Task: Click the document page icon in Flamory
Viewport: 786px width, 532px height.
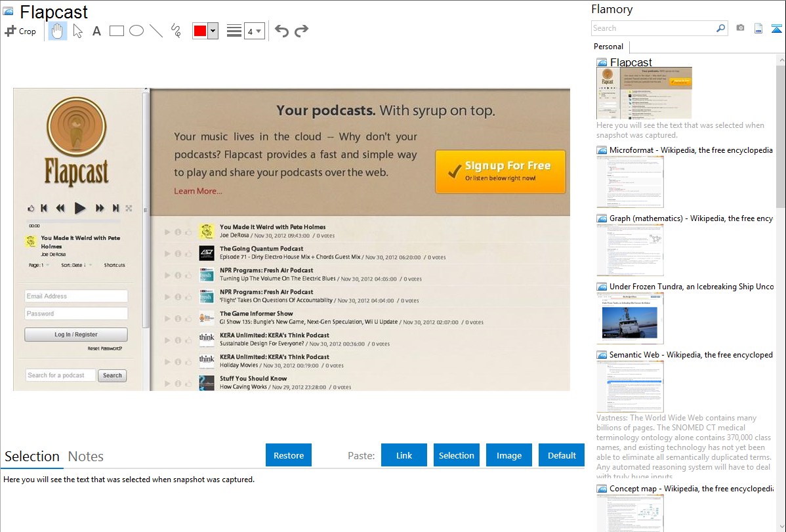Action: point(758,29)
